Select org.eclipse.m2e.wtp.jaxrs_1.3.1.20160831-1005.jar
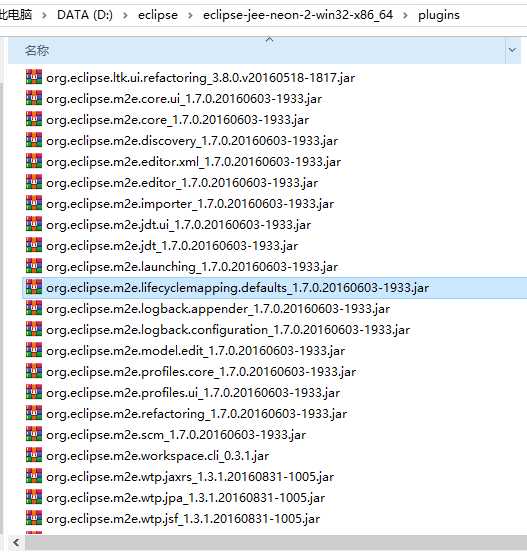Screen dimensions: 527x552 (190, 477)
